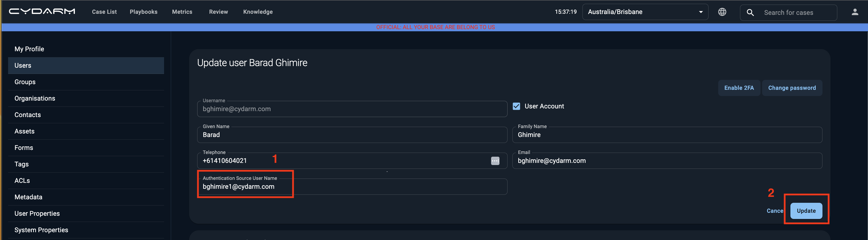The width and height of the screenshot is (868, 240).
Task: Cancel the user update
Action: (775, 211)
